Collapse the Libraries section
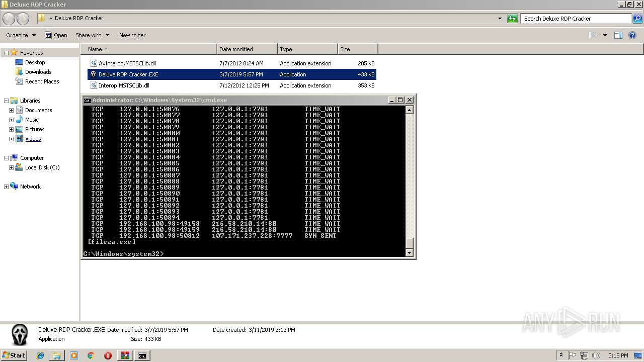This screenshot has height=362, width=644. pyautogui.click(x=6, y=101)
